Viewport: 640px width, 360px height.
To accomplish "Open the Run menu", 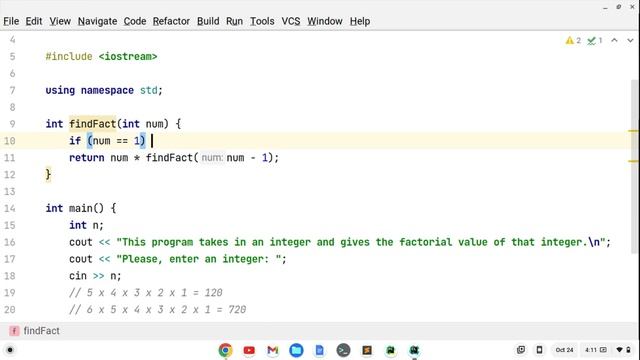I will click(x=234, y=21).
